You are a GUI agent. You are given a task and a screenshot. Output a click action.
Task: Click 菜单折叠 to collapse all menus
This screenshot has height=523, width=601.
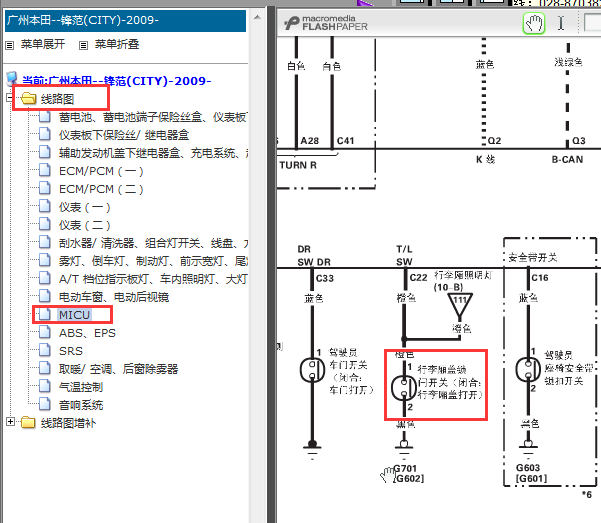[x=117, y=44]
